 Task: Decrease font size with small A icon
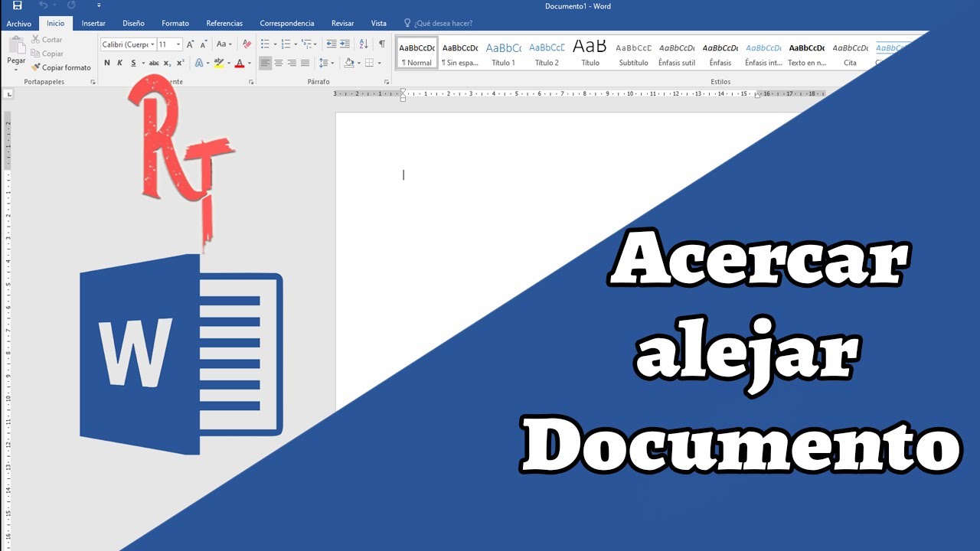pos(204,44)
